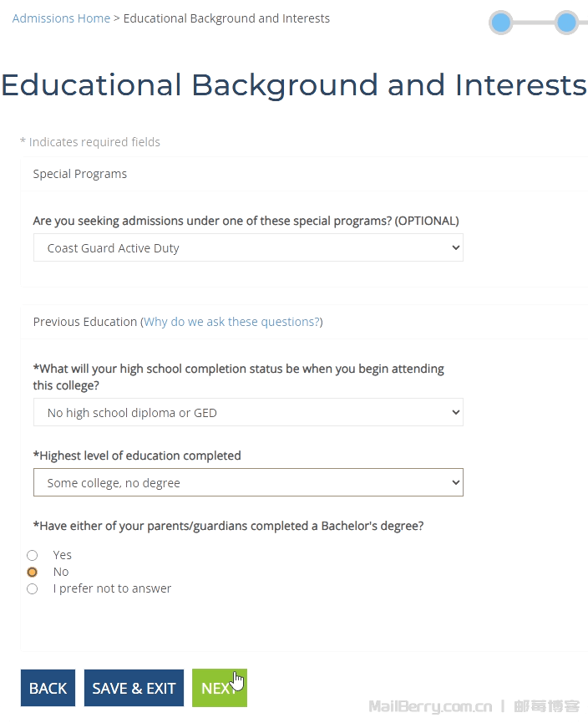Click the 'I prefer not to answer' label

[x=112, y=588]
